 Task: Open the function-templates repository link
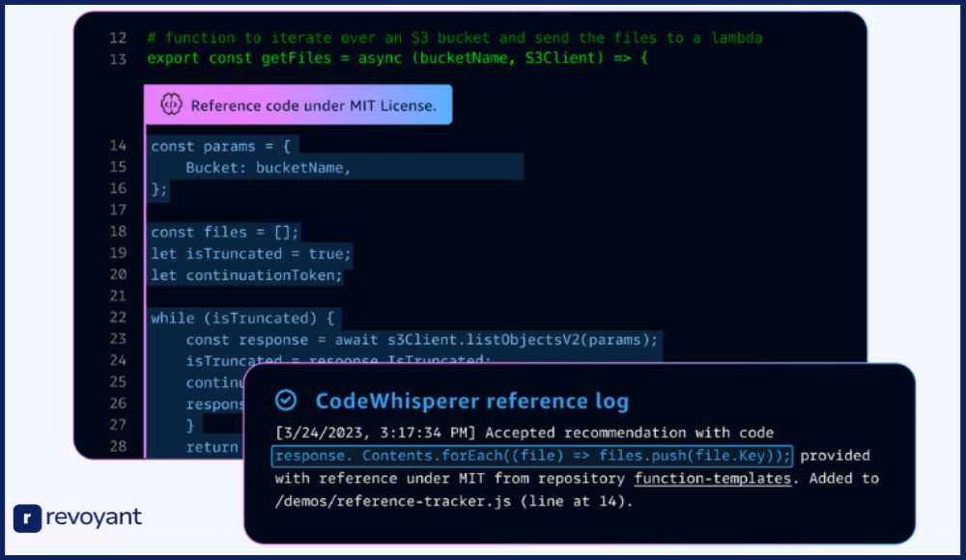pyautogui.click(x=712, y=479)
